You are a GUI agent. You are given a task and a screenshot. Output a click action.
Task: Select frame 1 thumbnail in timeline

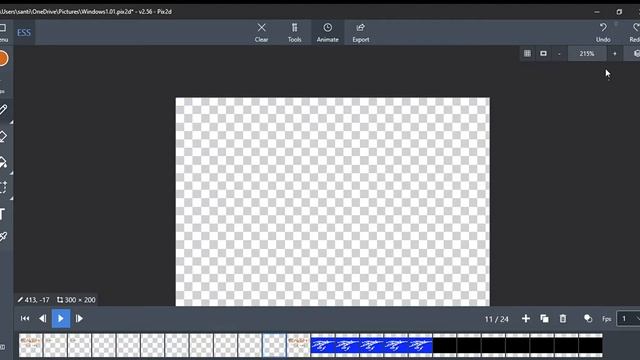click(x=31, y=345)
